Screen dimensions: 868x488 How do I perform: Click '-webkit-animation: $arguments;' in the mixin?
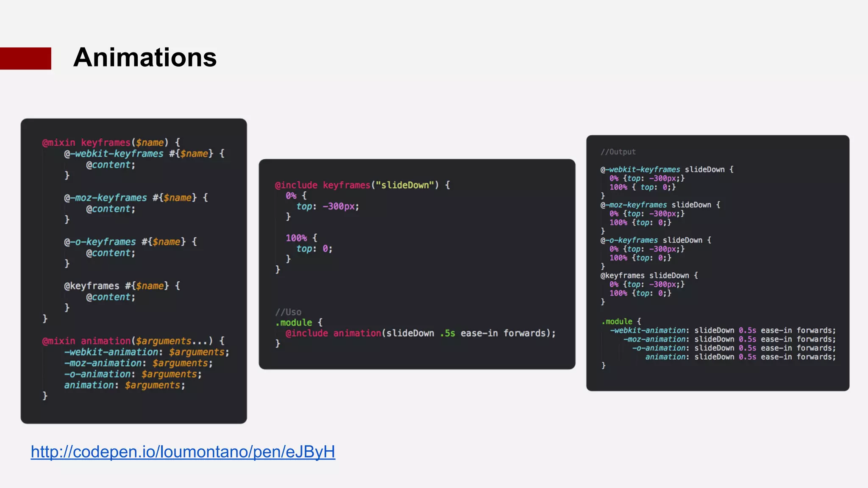147,352
